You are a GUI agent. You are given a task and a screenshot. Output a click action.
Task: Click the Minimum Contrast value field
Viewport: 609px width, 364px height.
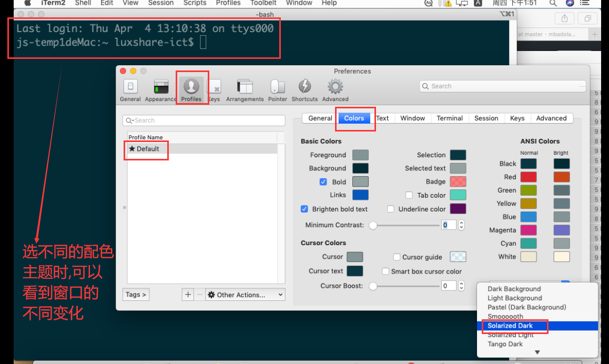coord(449,225)
